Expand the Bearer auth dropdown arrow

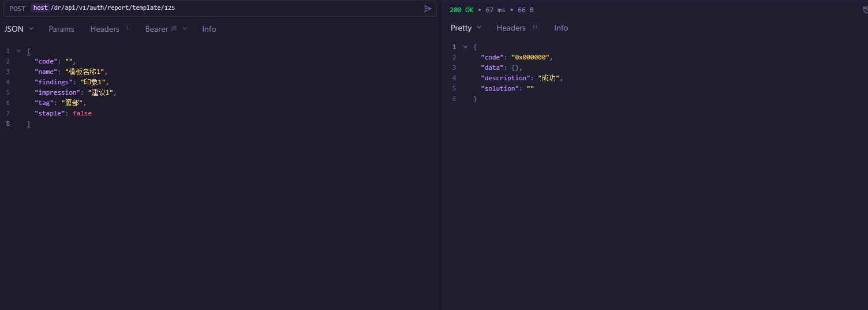(x=185, y=29)
